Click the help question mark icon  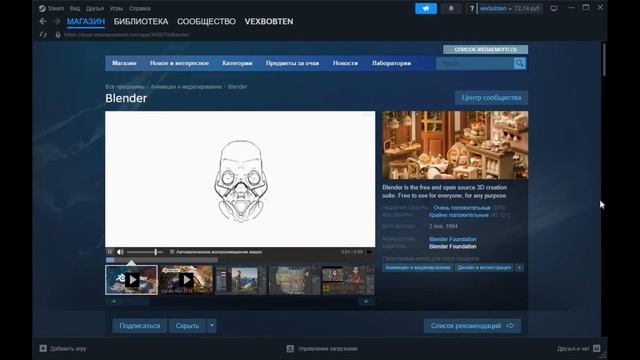471,9
